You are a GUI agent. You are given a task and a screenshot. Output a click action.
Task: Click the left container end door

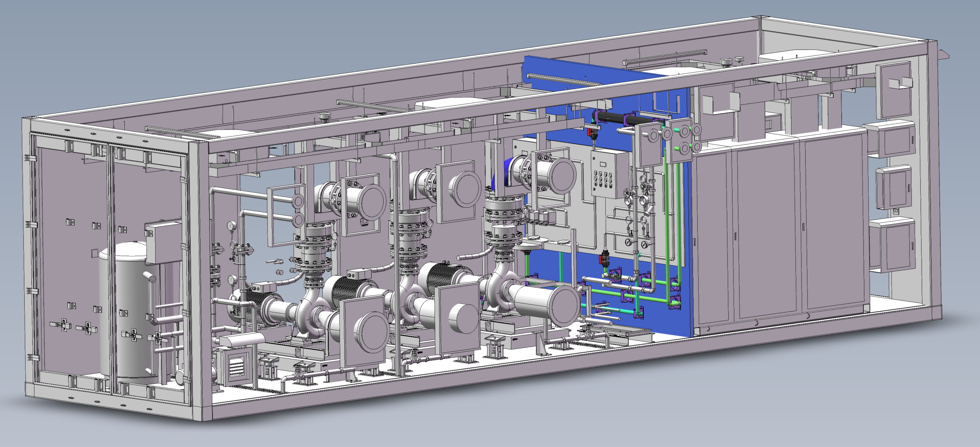pos(71,265)
